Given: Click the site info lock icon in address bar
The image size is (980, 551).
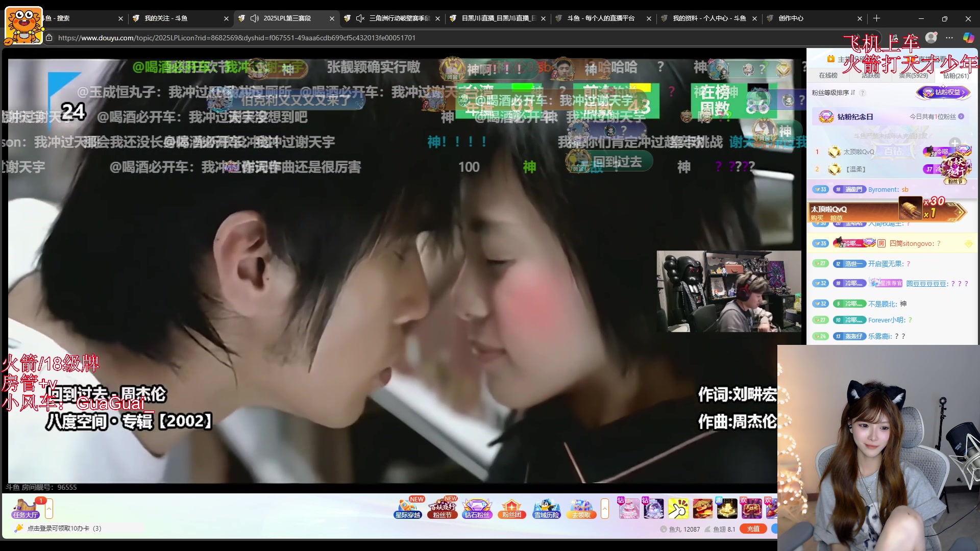Looking at the screenshot, I should (x=49, y=38).
